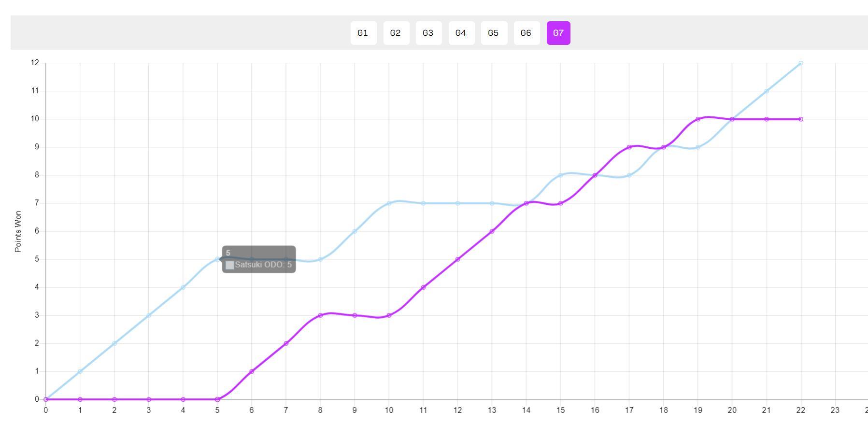Click the purple data point at rally 19

click(x=698, y=119)
